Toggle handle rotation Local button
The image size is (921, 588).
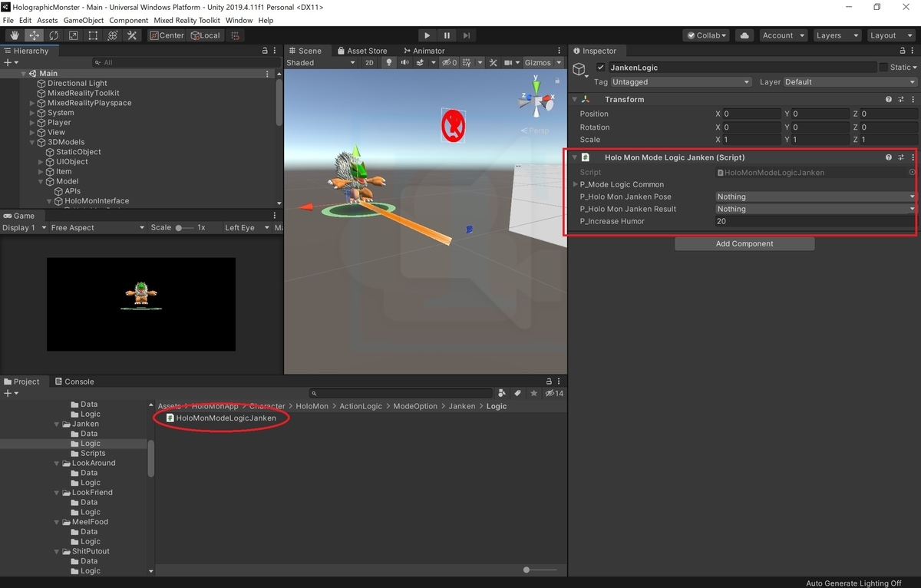coord(205,35)
